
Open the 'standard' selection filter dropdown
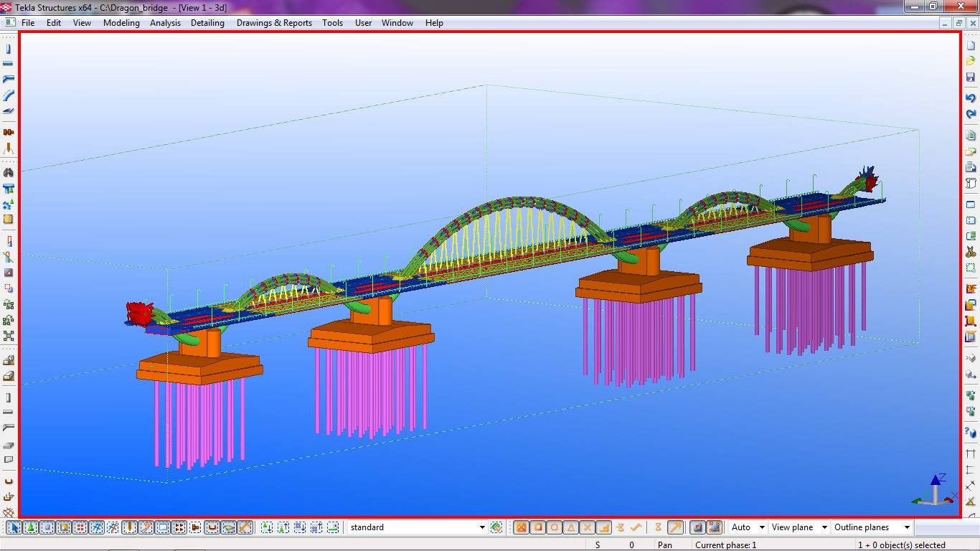(481, 527)
